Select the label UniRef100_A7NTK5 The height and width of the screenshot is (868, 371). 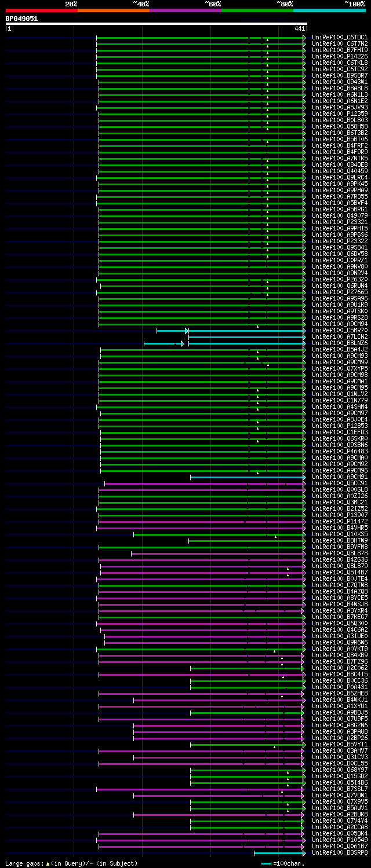click(x=340, y=159)
